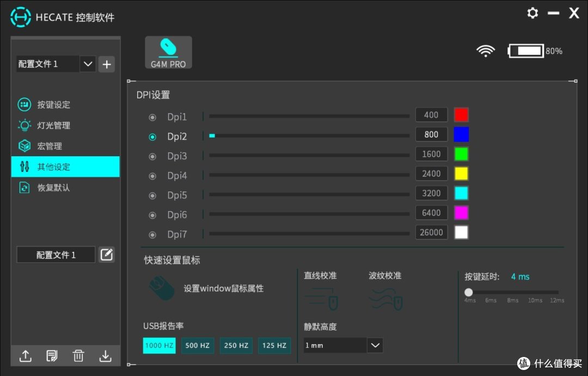Click the restore default refresh icon
Image resolution: width=588 pixels, height=376 pixels.
click(x=24, y=187)
